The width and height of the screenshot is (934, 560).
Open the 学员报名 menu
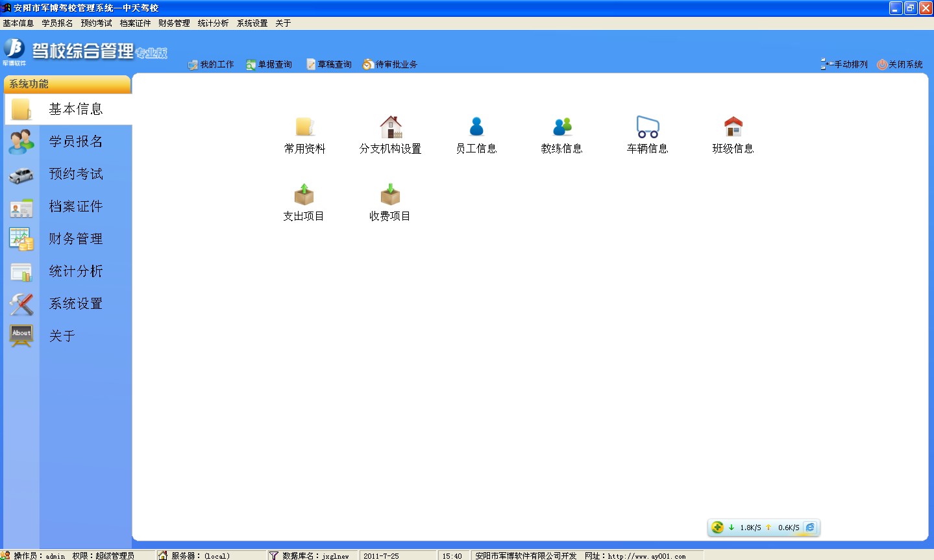(57, 23)
